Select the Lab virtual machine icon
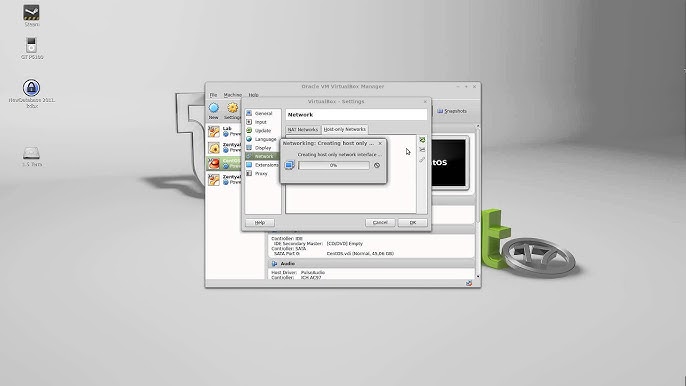The image size is (686, 386). click(x=214, y=131)
